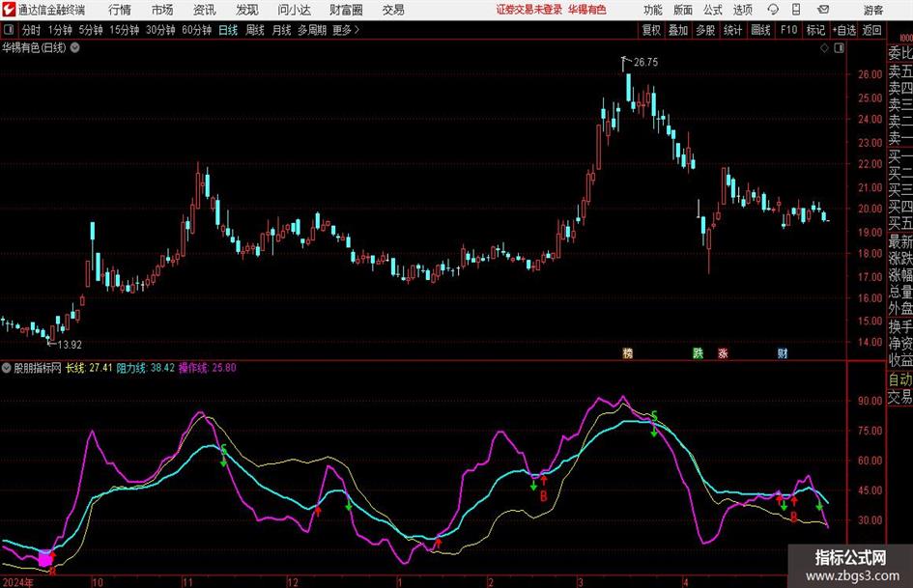Click the 标记 mark button
The width and height of the screenshot is (913, 588).
point(815,30)
